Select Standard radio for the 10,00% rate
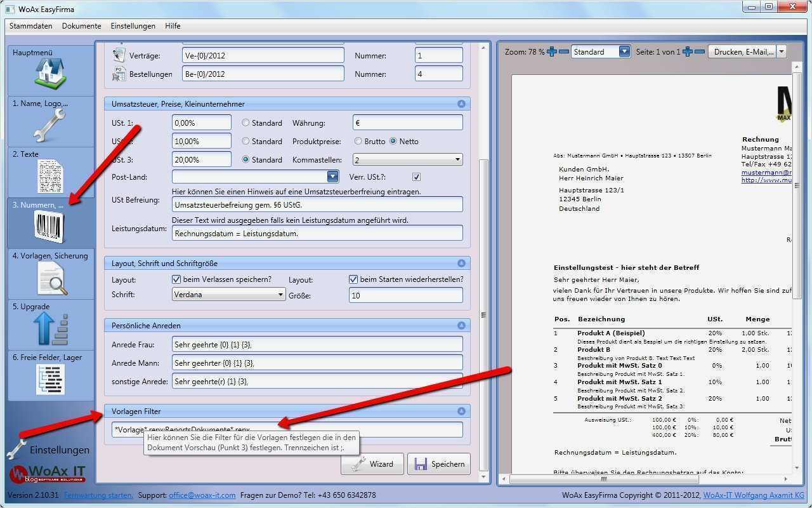Viewport: 812px width, 508px height. point(246,141)
